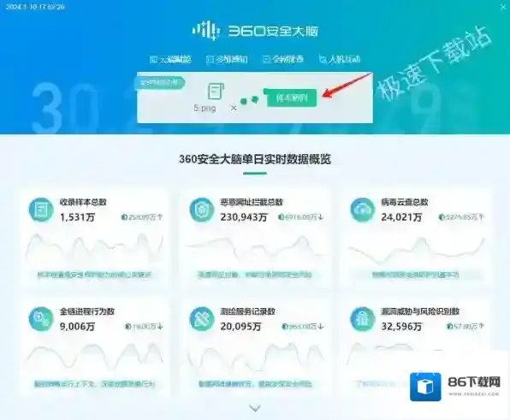The height and width of the screenshot is (420, 510).
Task: Click the 漏洞威胁与风险识别数 icon
Action: pos(362,319)
